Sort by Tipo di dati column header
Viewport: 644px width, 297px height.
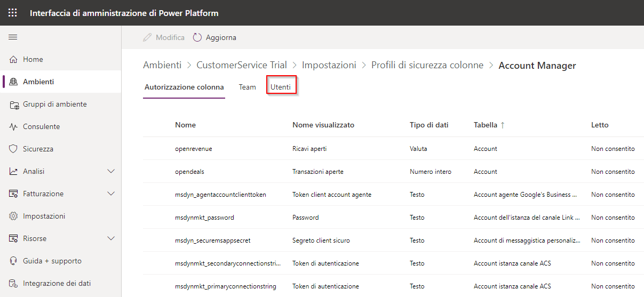[429, 125]
